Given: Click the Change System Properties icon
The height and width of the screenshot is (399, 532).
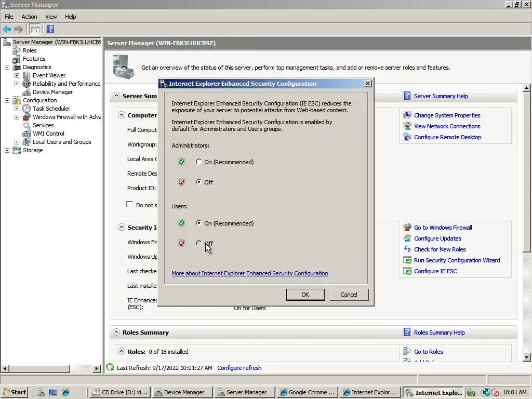Looking at the screenshot, I should tap(407, 115).
